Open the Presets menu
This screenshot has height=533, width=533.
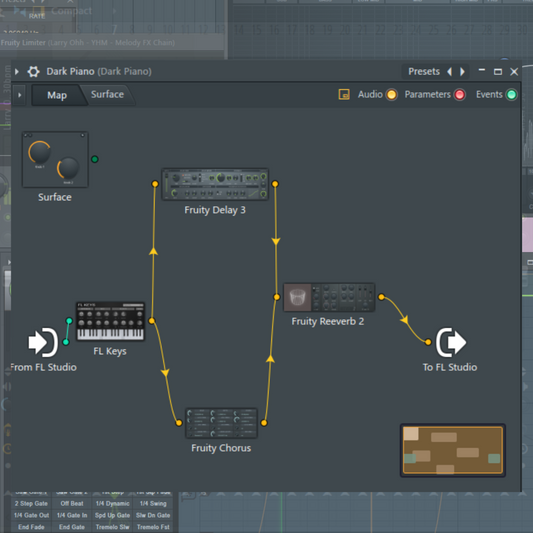click(424, 71)
